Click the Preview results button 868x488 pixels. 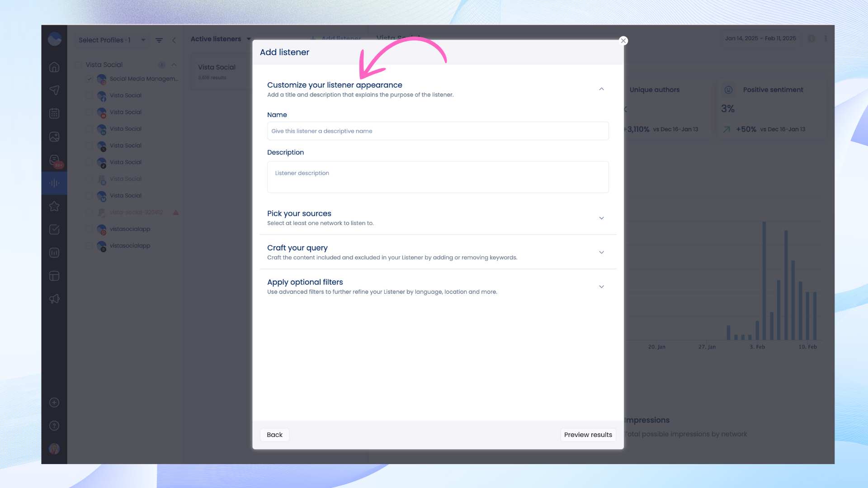click(588, 435)
